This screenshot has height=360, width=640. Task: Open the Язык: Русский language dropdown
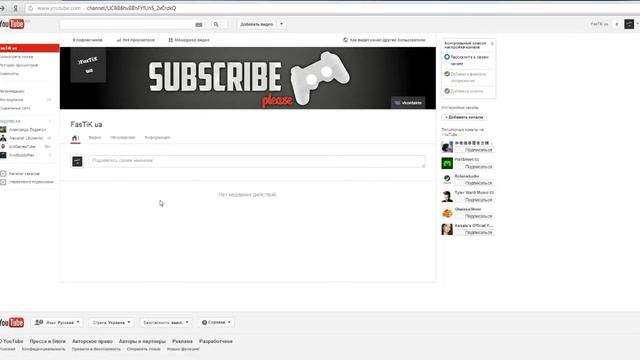point(57,322)
